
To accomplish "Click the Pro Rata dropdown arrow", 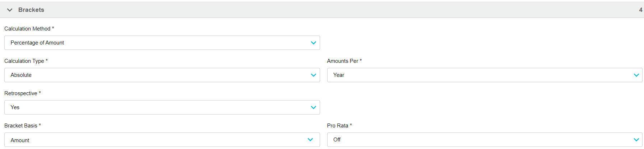I will click(x=636, y=140).
